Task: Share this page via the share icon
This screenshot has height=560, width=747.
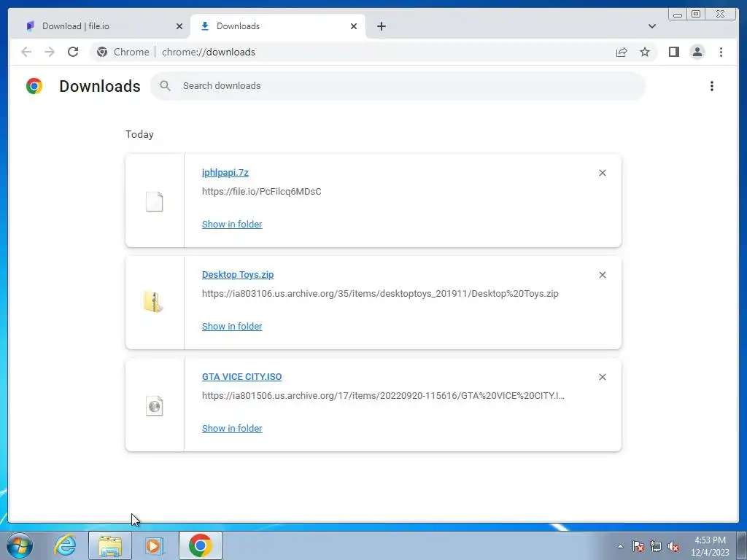Action: pyautogui.click(x=622, y=52)
